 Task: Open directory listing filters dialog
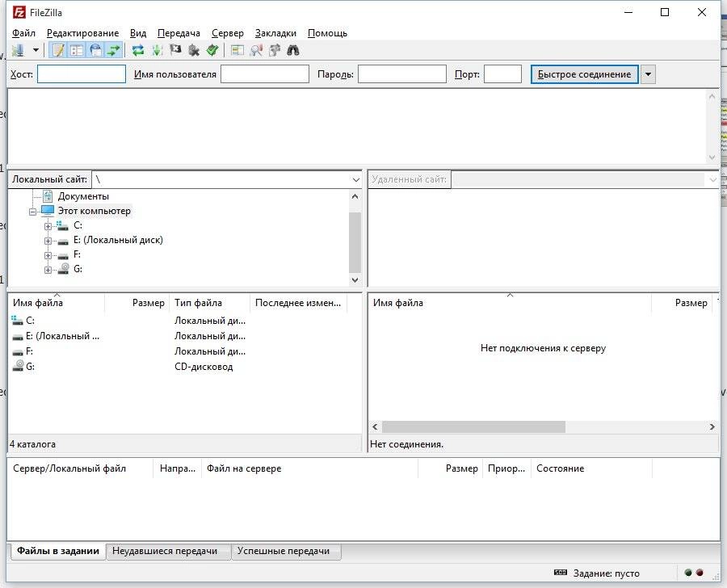(237, 50)
